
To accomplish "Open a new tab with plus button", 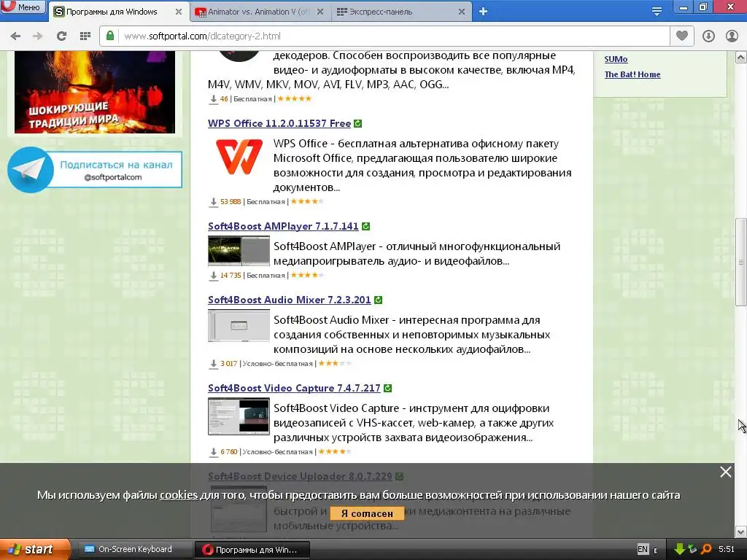I will pos(483,12).
